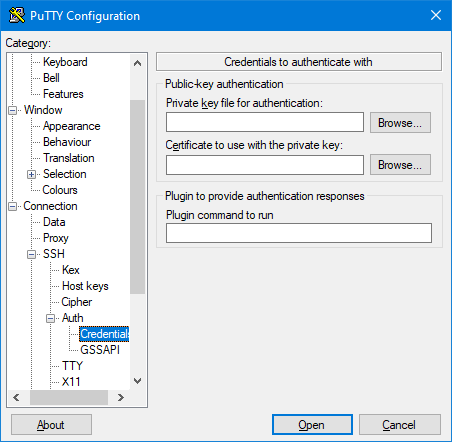Expand the Selection tree node

pyautogui.click(x=31, y=174)
